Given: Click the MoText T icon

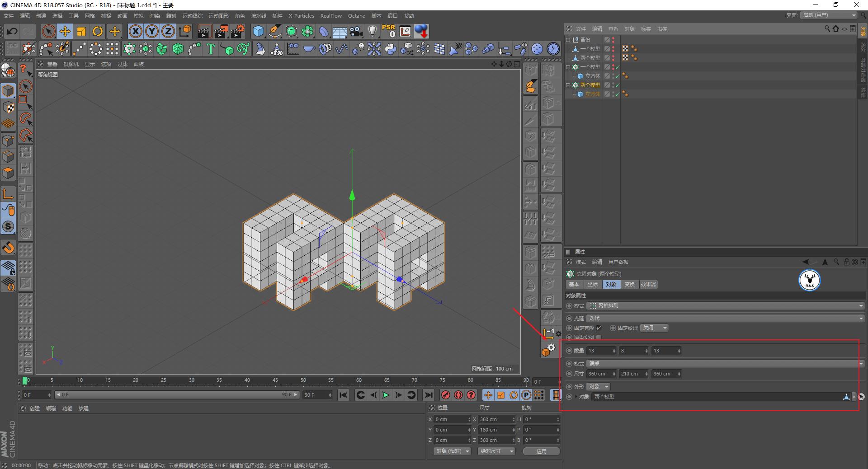Looking at the screenshot, I should (x=211, y=49).
